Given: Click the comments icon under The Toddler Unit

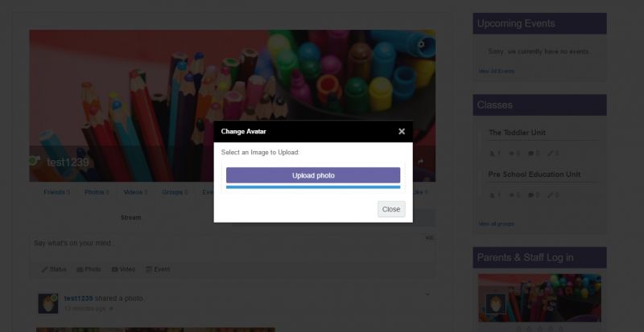Looking at the screenshot, I should pyautogui.click(x=530, y=154).
